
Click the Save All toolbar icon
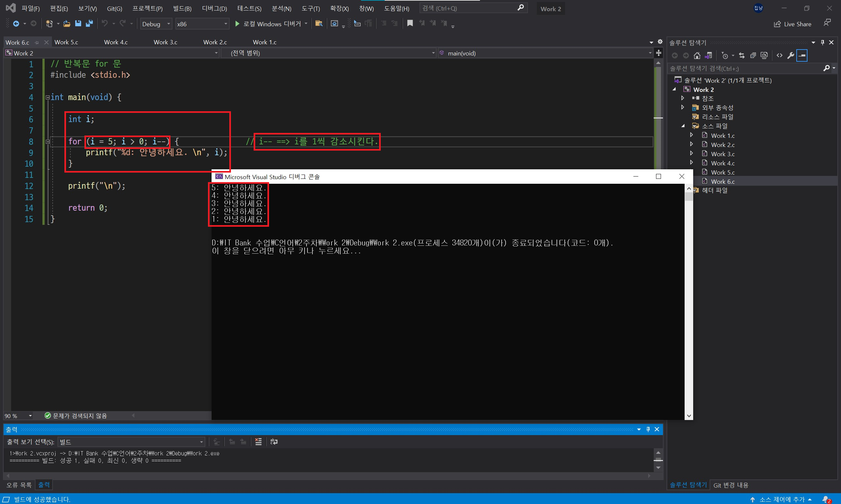click(89, 23)
